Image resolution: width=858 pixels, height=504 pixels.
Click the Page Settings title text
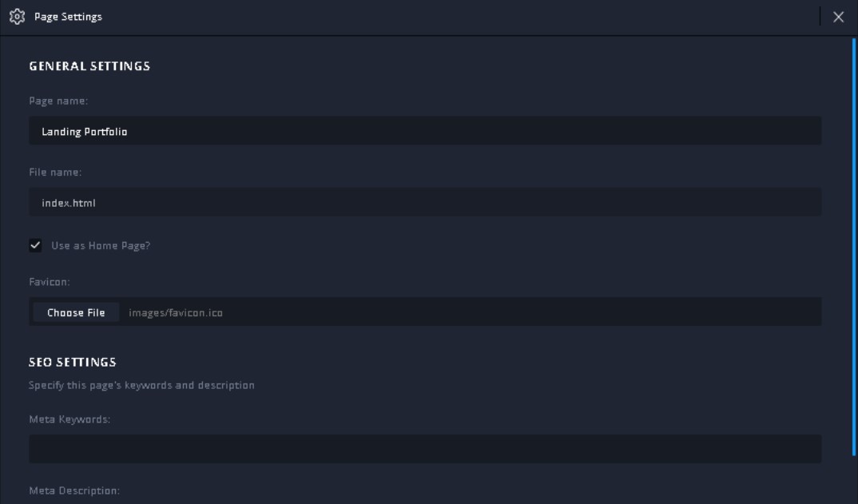(68, 17)
